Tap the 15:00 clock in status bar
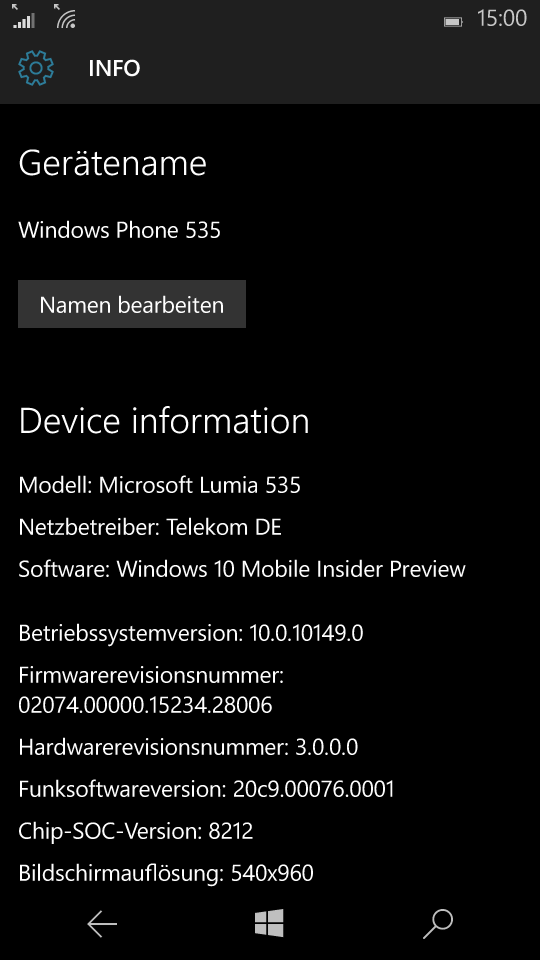This screenshot has height=960, width=540. [501, 18]
